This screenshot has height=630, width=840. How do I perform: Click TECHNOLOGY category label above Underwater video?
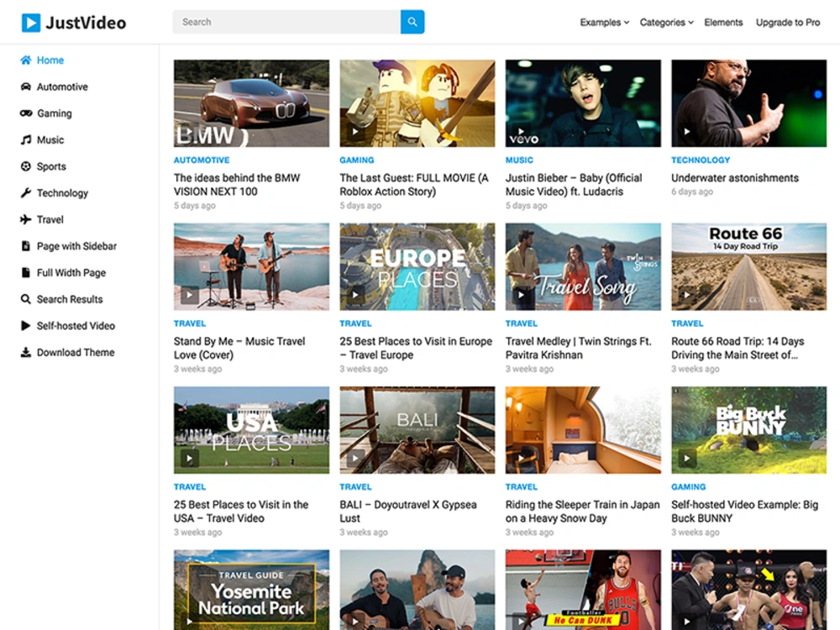701,160
